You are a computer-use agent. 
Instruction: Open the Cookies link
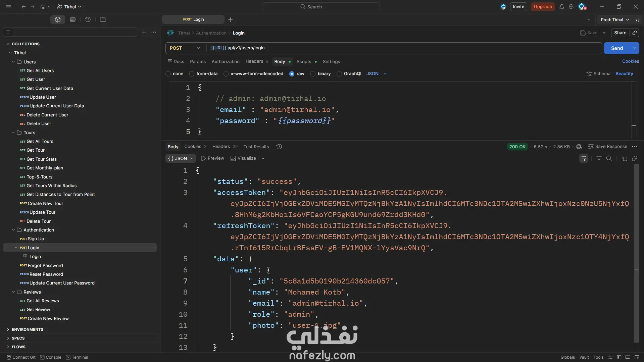tap(631, 61)
